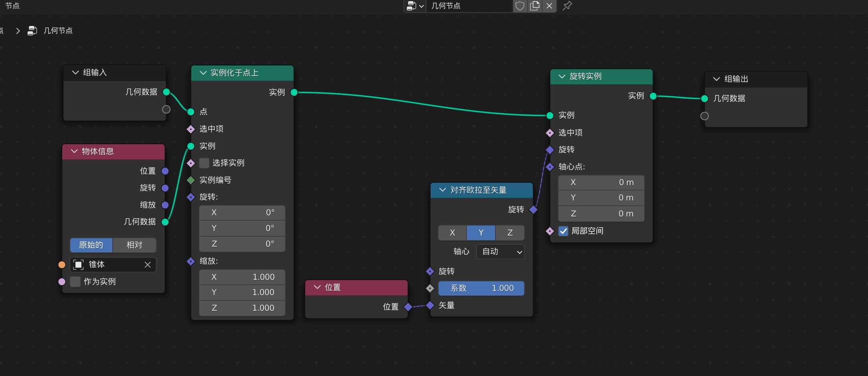Click the orange 物体 input socket

tap(62, 265)
